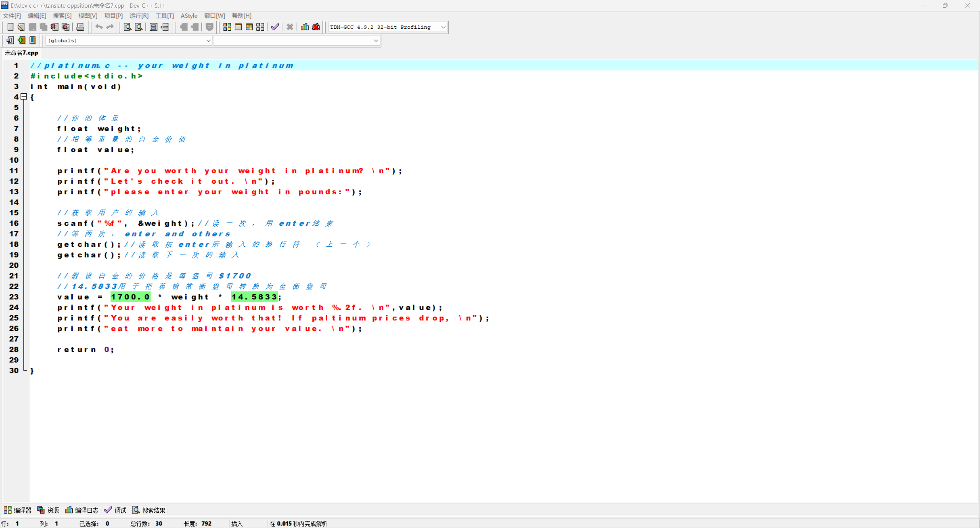Screen dimensions: 980x528
Task: Click the Debug checkmark icon
Action: (x=275, y=27)
